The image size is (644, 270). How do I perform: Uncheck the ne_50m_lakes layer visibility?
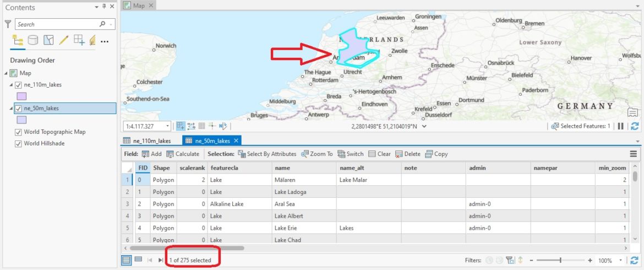point(18,109)
